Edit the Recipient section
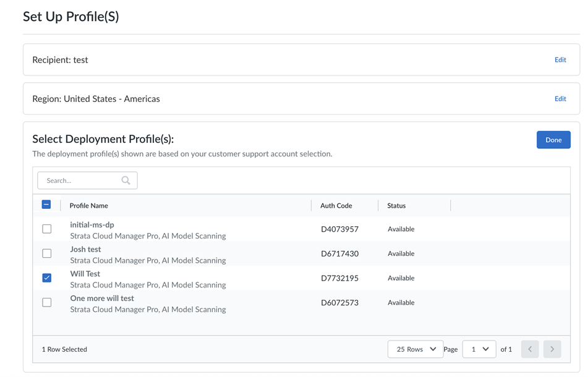588x377 pixels. click(x=560, y=60)
